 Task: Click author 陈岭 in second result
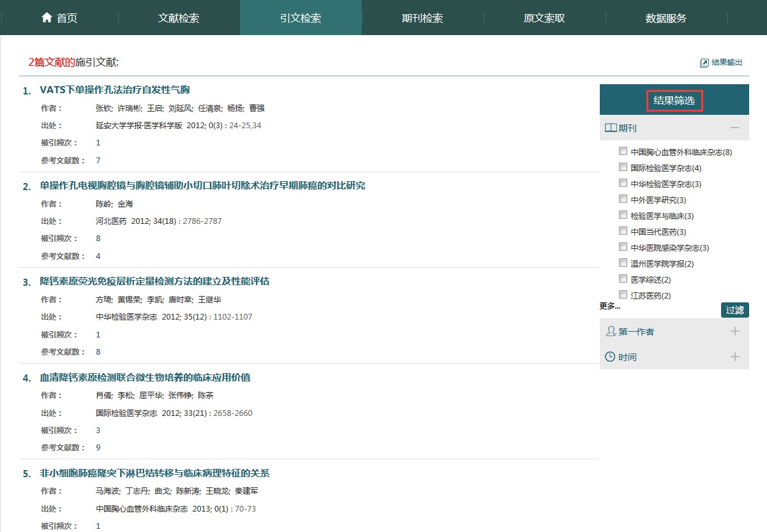click(x=103, y=204)
